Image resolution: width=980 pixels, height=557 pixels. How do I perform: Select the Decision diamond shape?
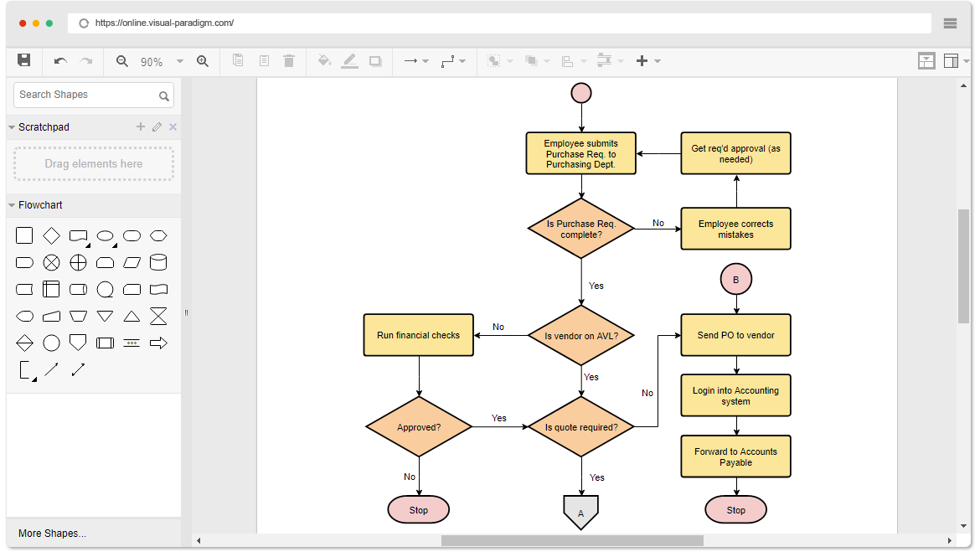coord(52,235)
